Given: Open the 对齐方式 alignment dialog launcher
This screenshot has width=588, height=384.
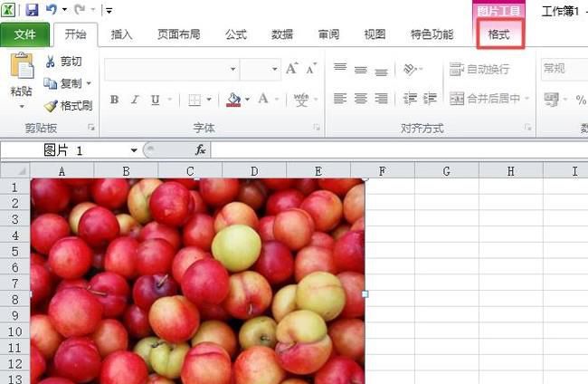Looking at the screenshot, I should [528, 128].
